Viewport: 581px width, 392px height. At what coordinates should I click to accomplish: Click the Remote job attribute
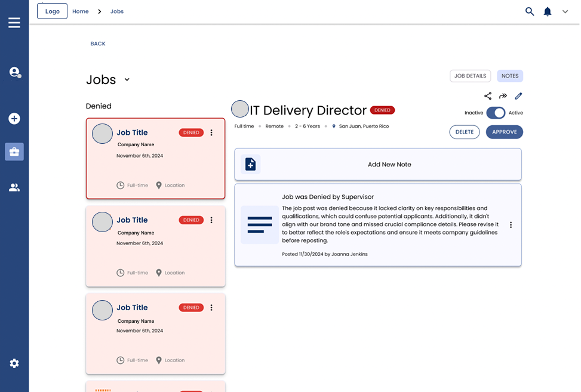275,126
